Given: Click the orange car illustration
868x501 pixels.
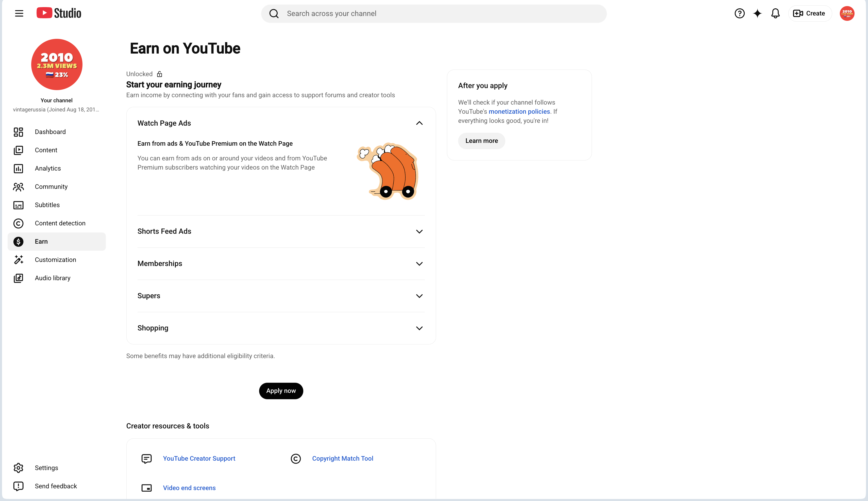Looking at the screenshot, I should [388, 171].
